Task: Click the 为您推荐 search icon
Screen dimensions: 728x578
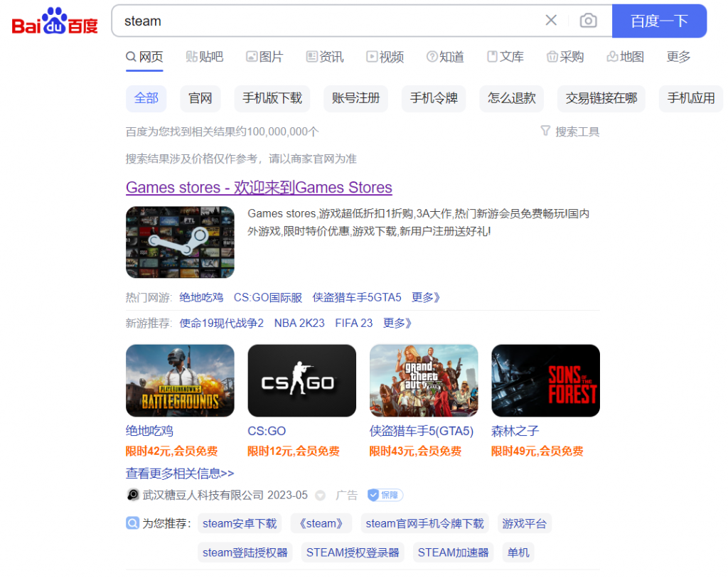Action: 132,524
